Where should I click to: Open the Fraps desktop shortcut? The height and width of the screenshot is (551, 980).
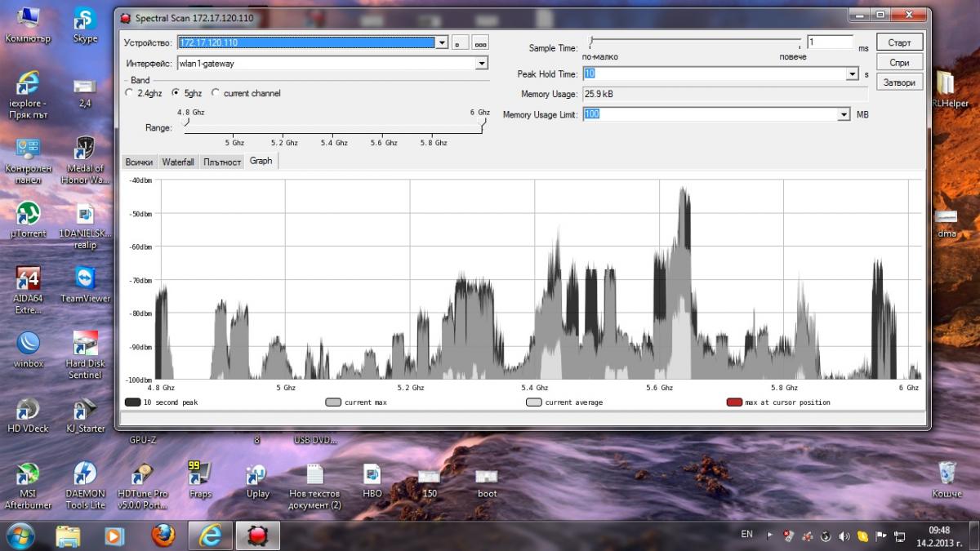pos(200,474)
